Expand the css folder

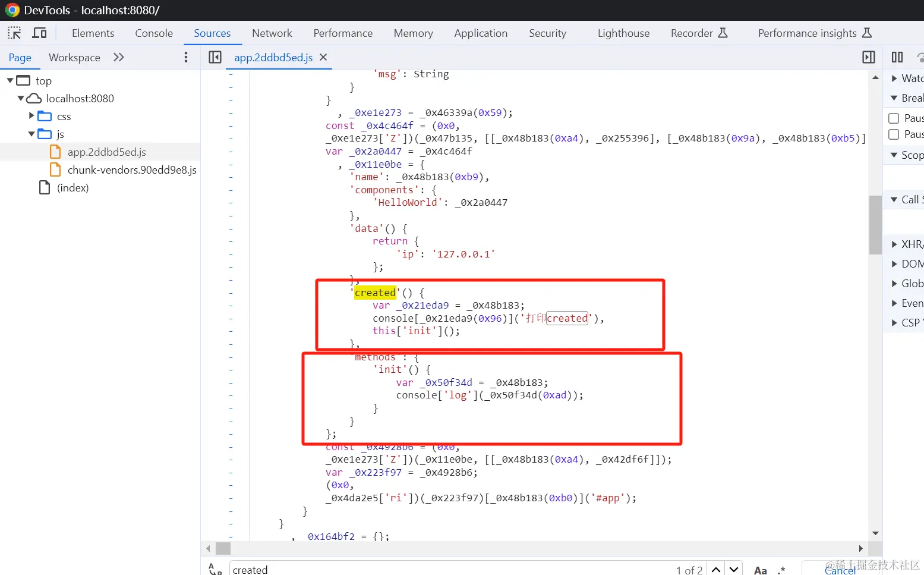click(31, 115)
